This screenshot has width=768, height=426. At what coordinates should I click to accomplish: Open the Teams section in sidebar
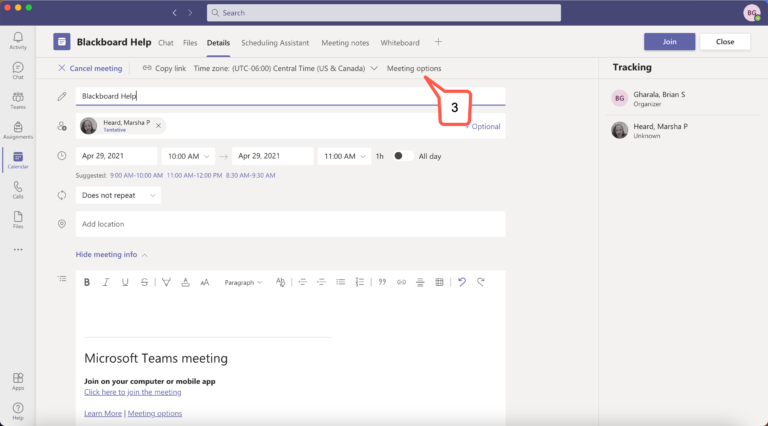click(17, 100)
